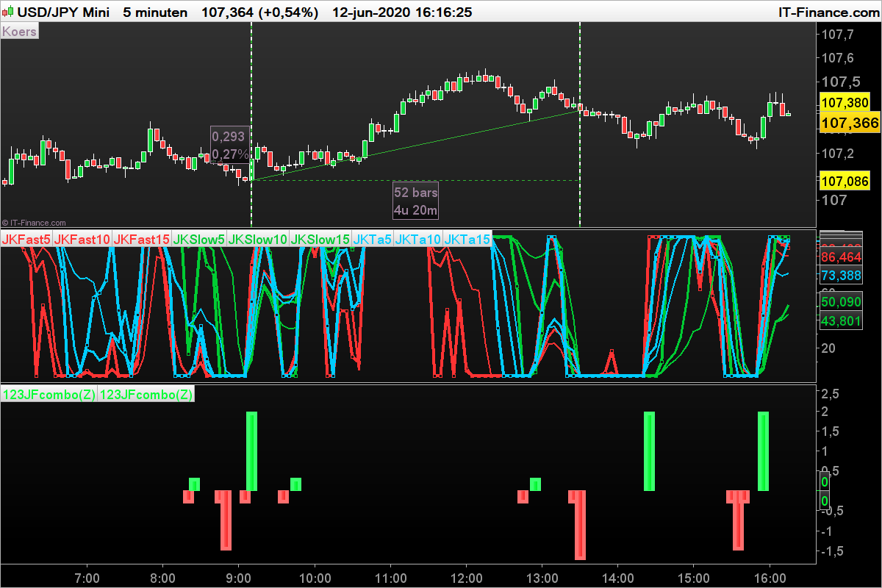Open the IT-Finance.com link in header
882x588 pixels.
pyautogui.click(x=828, y=12)
